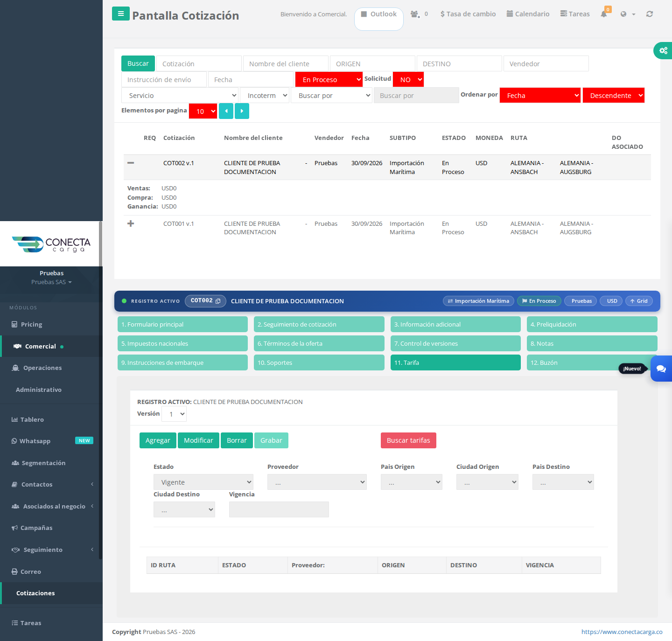
Task: Open the users group icon in header
Action: pos(415,14)
